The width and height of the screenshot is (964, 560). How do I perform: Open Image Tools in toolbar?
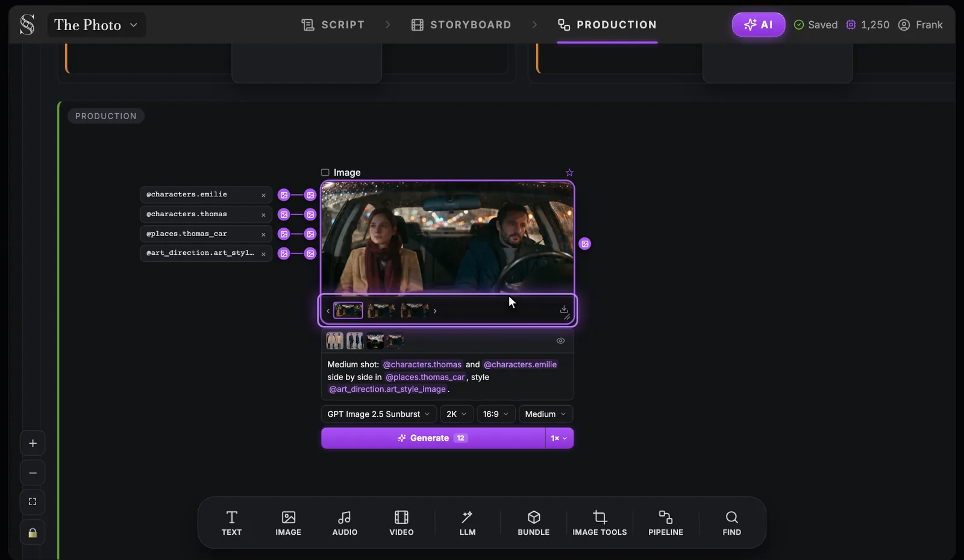(x=599, y=523)
